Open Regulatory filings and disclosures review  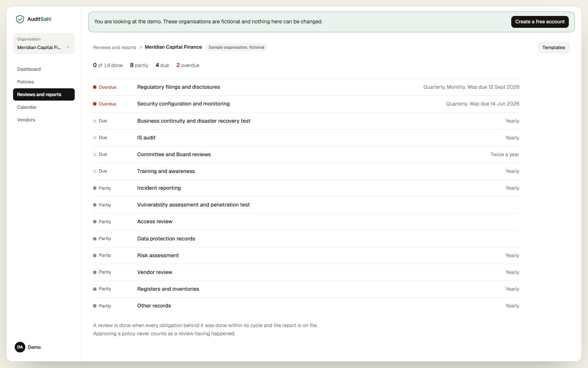pos(306,87)
